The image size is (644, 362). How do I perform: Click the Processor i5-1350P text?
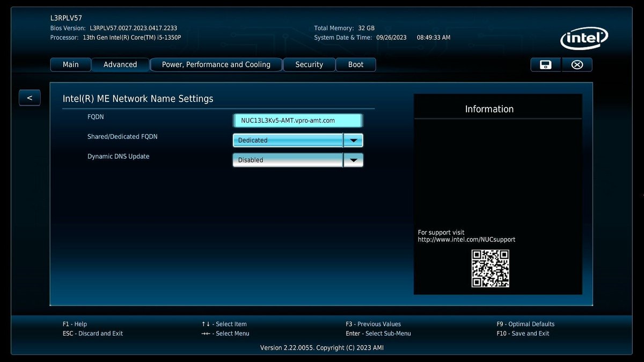pyautogui.click(x=132, y=38)
